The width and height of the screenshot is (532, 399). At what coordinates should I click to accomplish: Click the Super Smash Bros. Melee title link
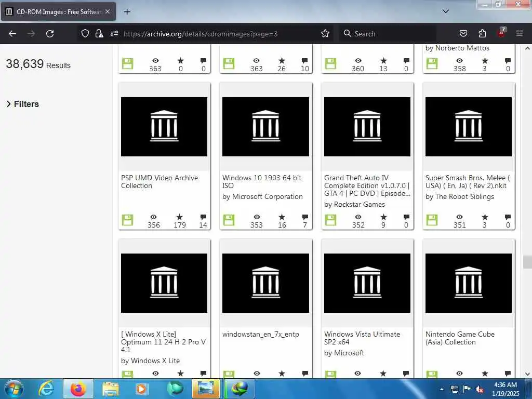click(468, 181)
